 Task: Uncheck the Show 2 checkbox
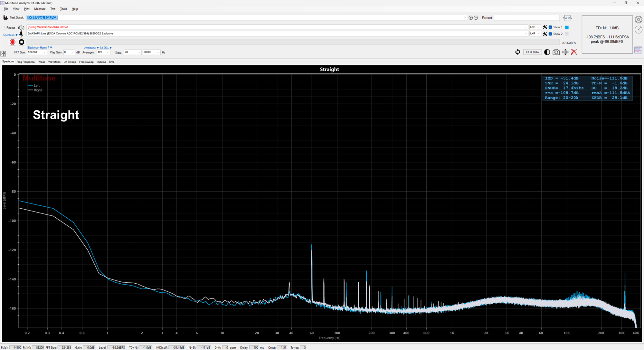tap(550, 34)
